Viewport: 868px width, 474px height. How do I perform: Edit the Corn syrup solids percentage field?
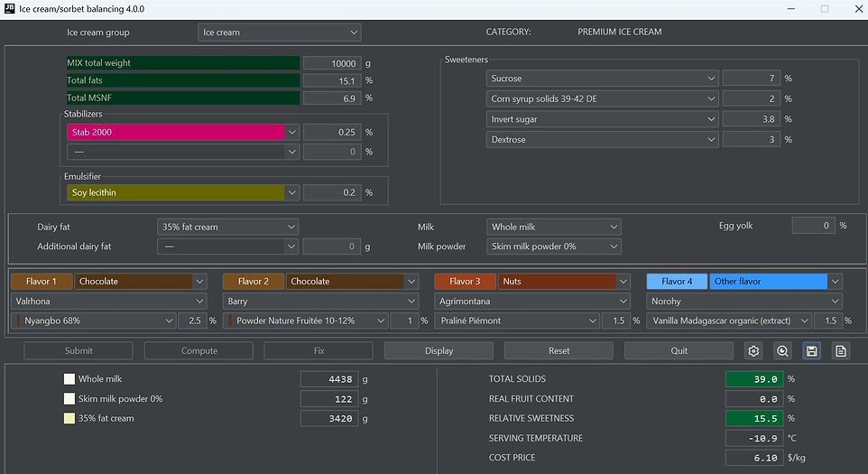pyautogui.click(x=752, y=99)
